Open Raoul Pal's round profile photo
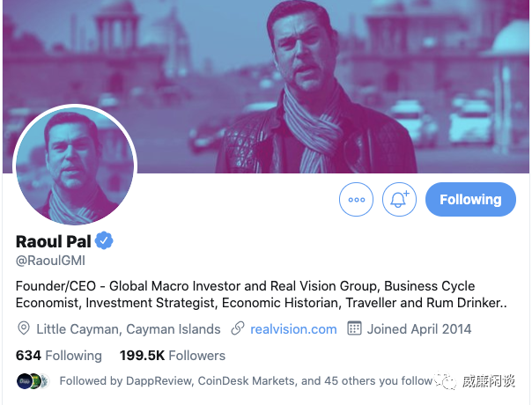 (76, 168)
